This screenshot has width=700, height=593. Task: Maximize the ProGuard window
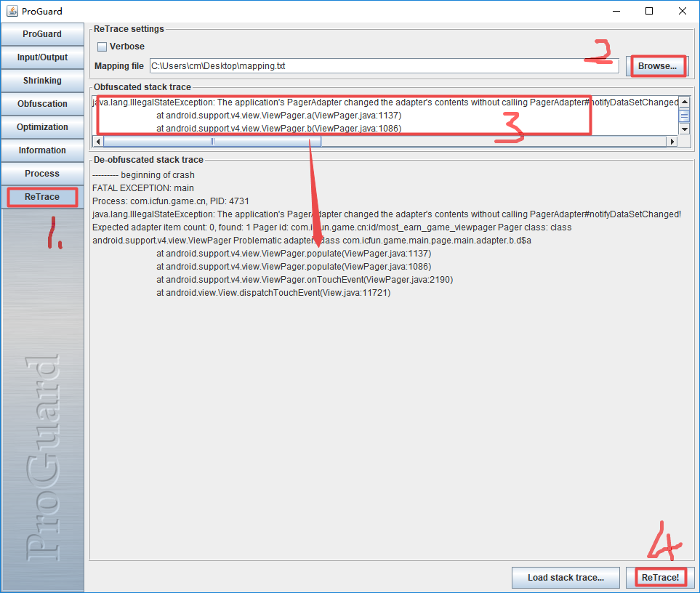649,11
